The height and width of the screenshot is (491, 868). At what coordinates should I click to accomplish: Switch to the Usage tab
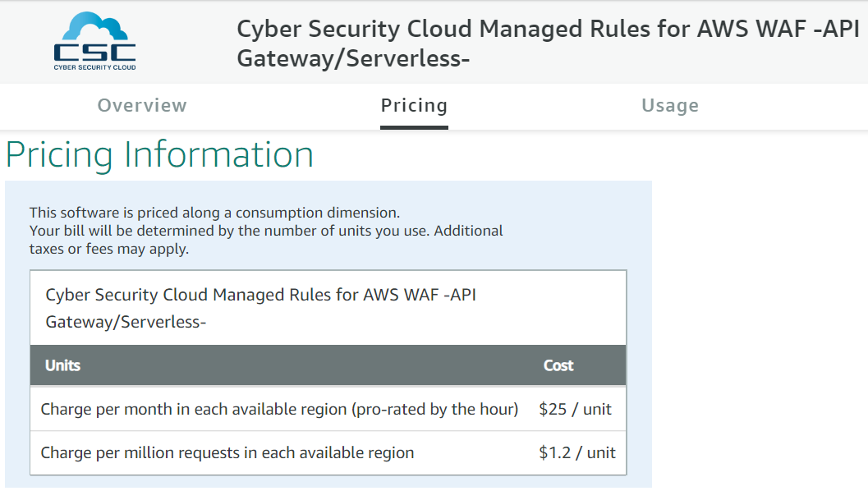pos(669,106)
